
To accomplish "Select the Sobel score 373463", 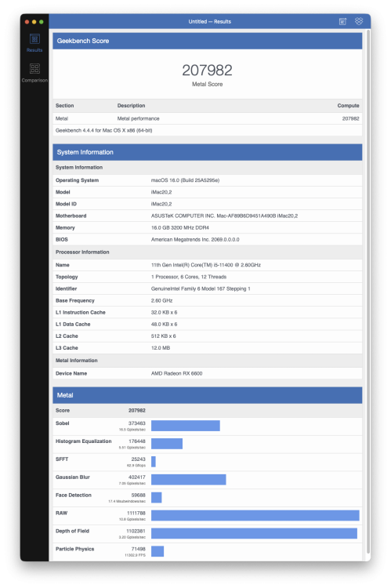I will 137,423.
